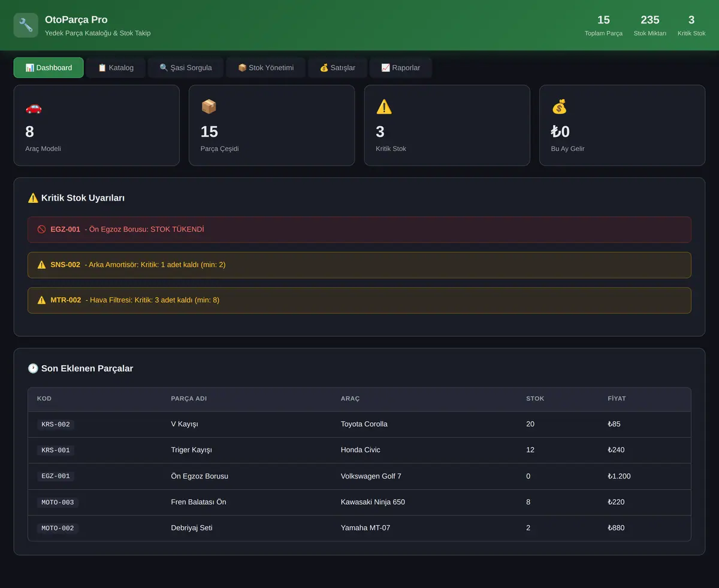This screenshot has width=719, height=588.
Task: Click the warning icon in SNS-002 alert
Action: [41, 265]
